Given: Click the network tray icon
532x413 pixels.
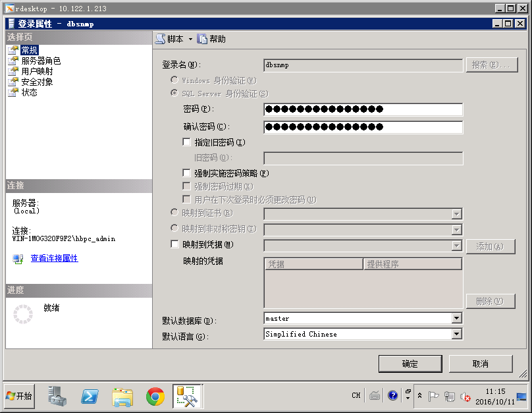Looking at the screenshot, I should [x=450, y=397].
